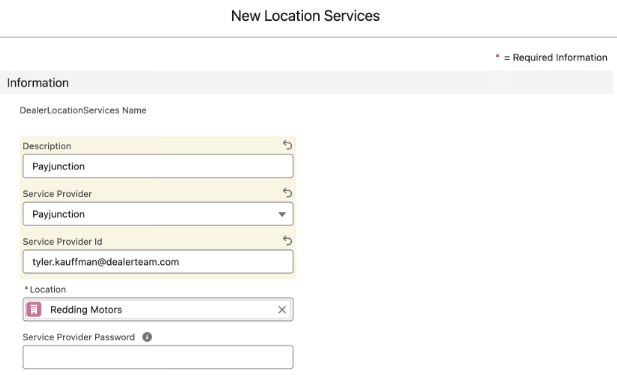Edit the Description input containing Payjunction

158,166
